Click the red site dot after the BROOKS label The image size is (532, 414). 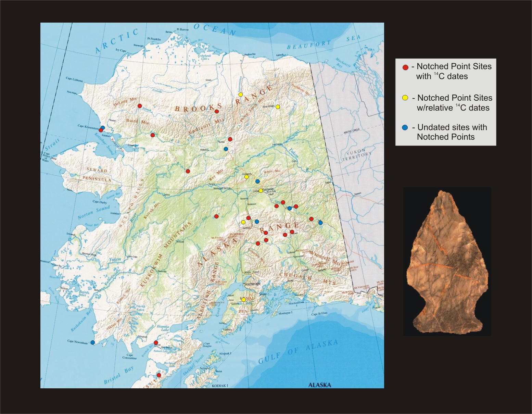[x=217, y=111]
